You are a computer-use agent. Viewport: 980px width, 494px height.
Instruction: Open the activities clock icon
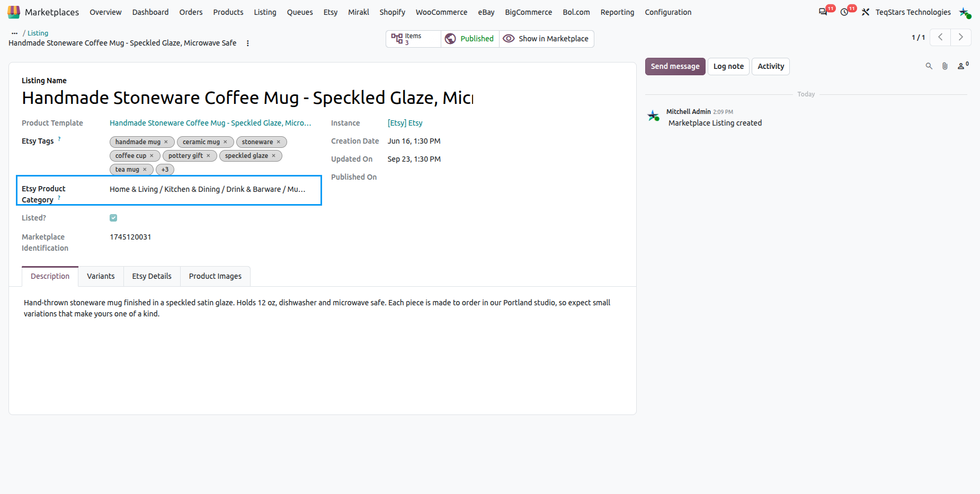844,12
